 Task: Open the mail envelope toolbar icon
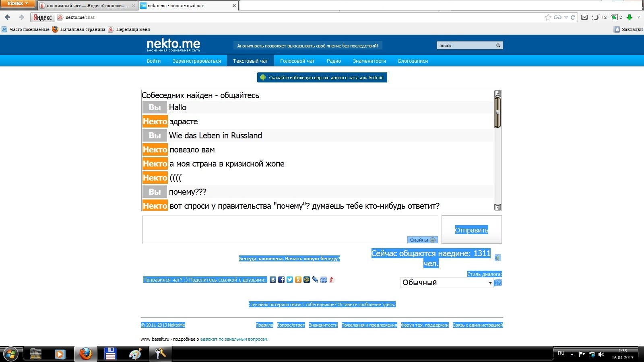(x=584, y=17)
